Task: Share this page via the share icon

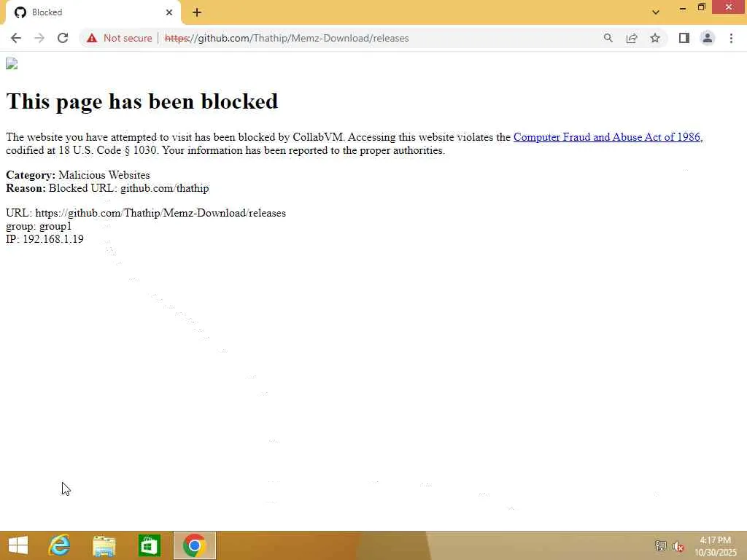Action: (x=632, y=38)
